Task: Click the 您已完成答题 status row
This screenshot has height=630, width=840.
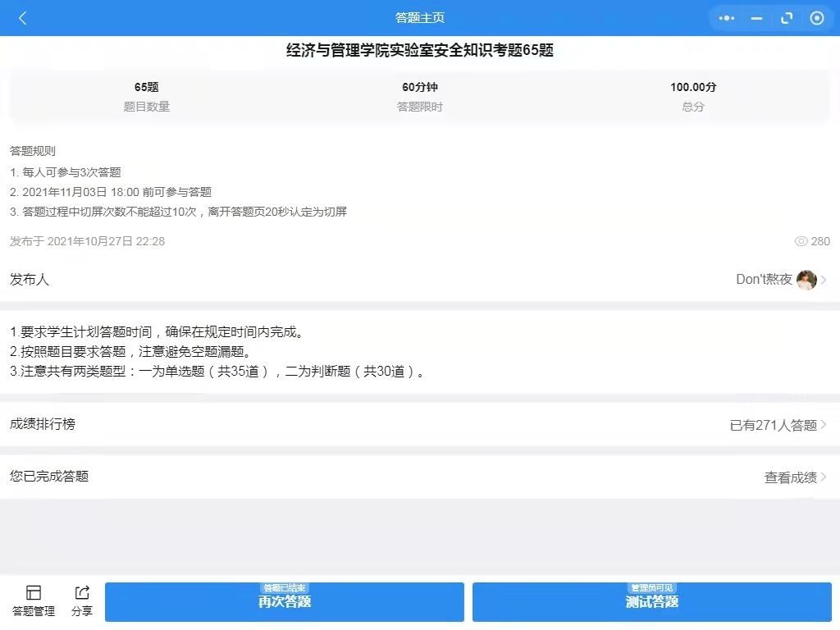Action: click(49, 477)
